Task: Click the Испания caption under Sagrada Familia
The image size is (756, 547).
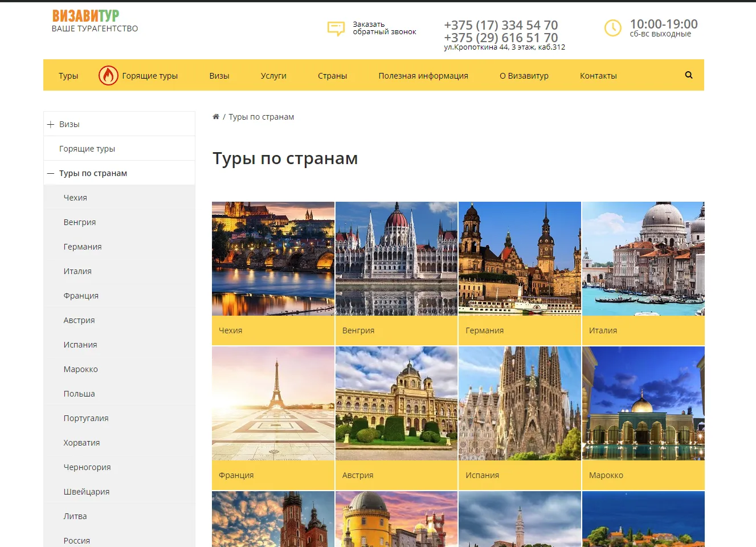Action: tap(483, 475)
